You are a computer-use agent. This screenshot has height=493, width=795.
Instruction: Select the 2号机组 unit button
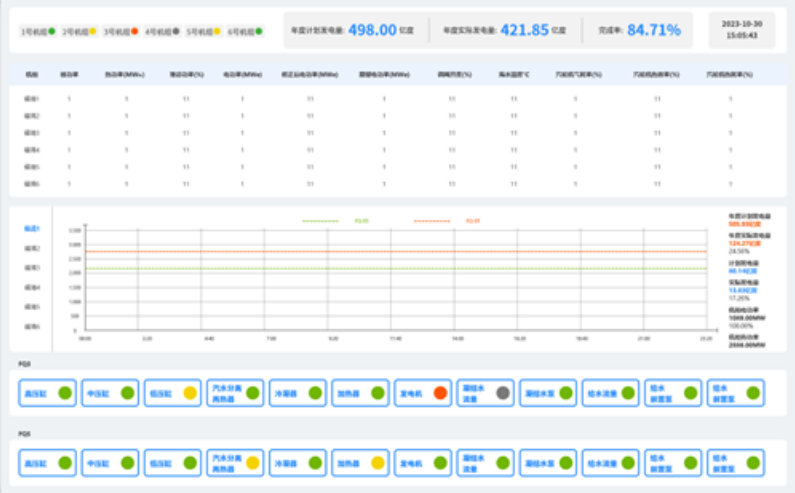point(79,31)
